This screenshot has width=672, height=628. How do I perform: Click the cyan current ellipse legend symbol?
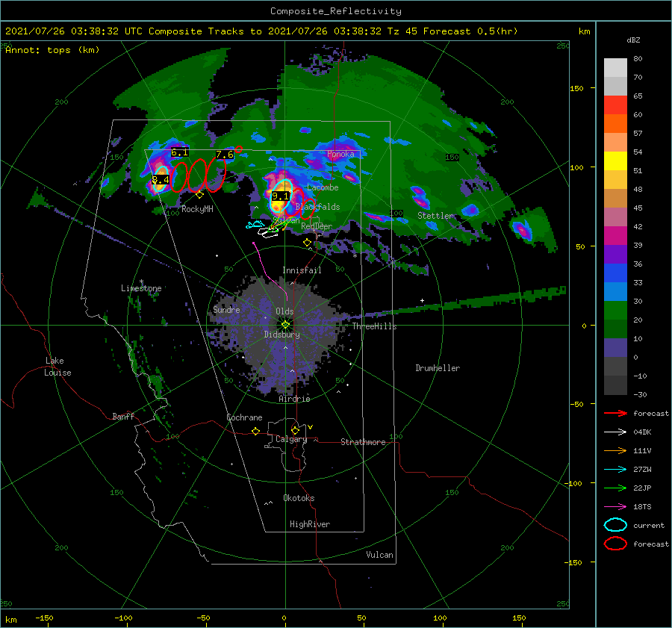[615, 525]
